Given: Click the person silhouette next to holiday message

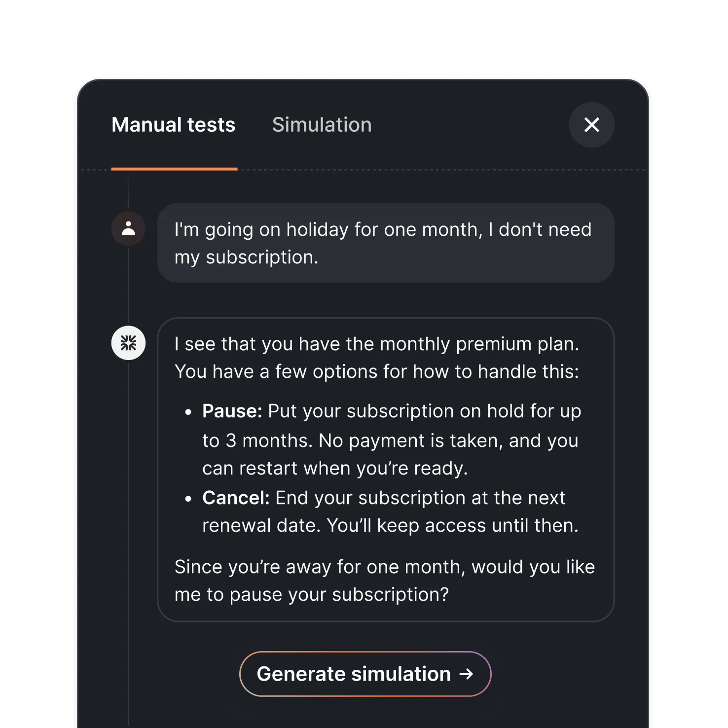Looking at the screenshot, I should (x=128, y=228).
